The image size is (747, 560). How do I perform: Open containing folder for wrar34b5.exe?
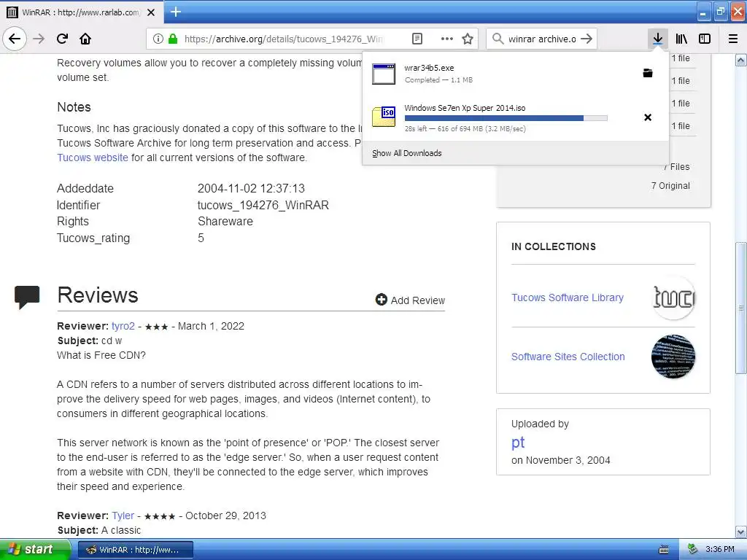tap(648, 73)
